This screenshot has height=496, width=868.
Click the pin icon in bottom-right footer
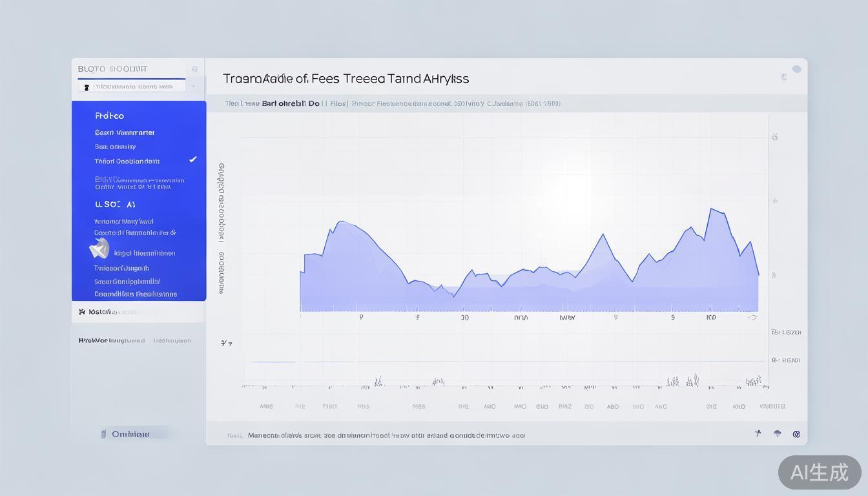pos(758,434)
